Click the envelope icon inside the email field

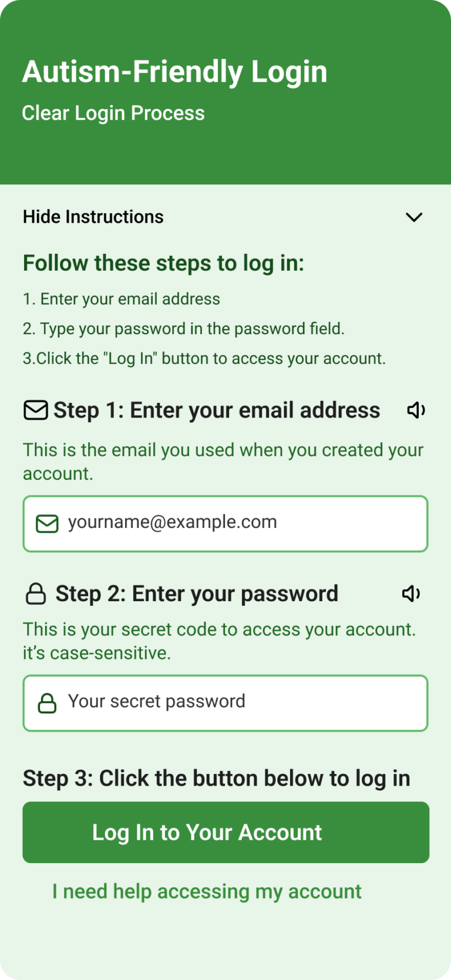[47, 523]
